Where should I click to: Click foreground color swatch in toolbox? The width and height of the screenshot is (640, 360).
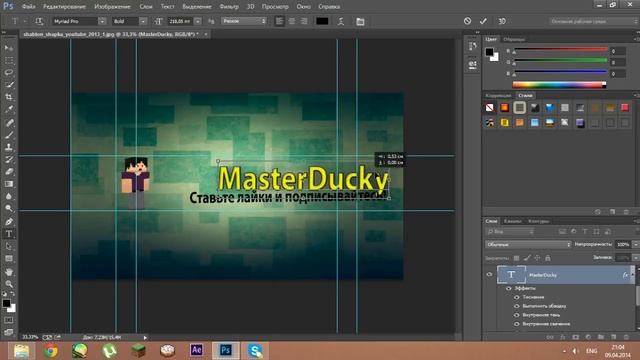[x=6, y=303]
